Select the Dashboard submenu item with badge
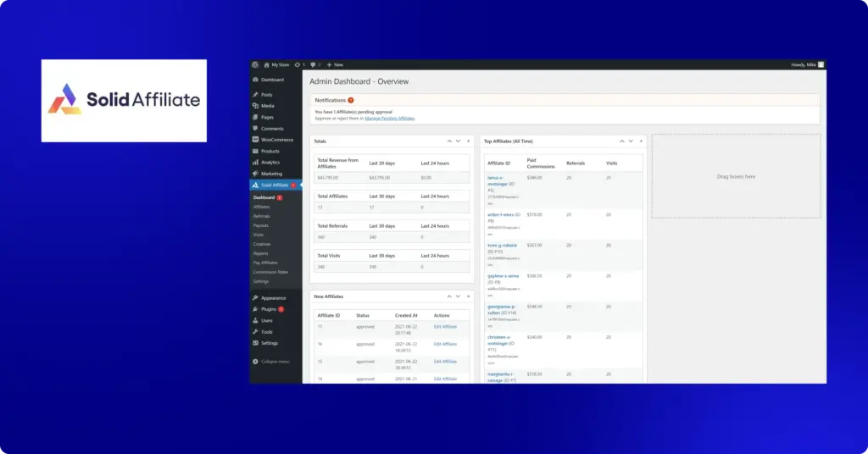 coord(268,197)
